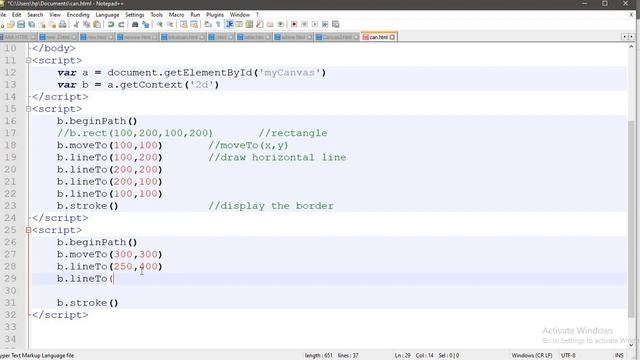Toggle the highlighted indent guide button
This screenshot has width=640, height=360.
[229, 24]
